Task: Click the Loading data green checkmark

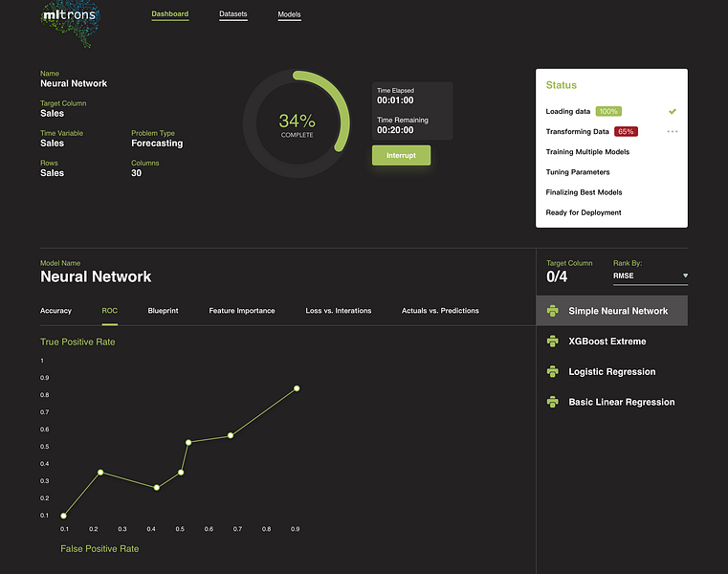Action: (673, 112)
